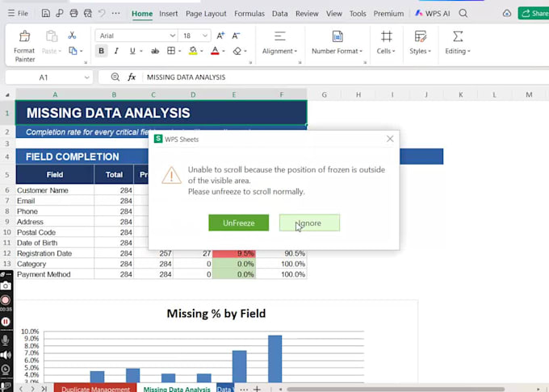This screenshot has height=392, width=549.
Task: Open the Number Format dropdown
Action: (x=337, y=43)
